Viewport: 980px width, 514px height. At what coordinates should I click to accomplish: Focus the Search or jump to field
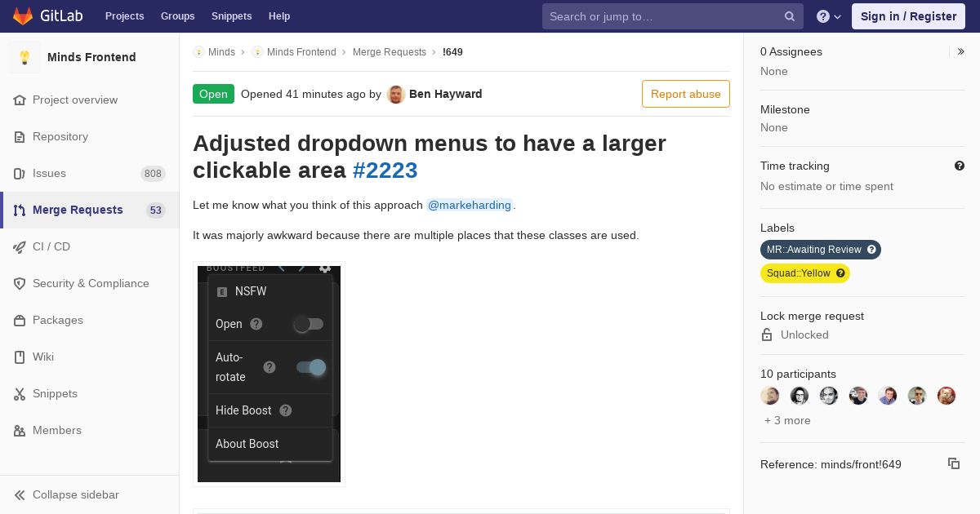tap(673, 16)
